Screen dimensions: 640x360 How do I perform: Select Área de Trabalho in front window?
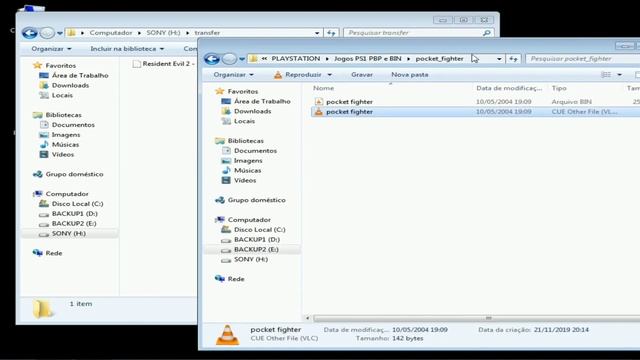point(262,101)
